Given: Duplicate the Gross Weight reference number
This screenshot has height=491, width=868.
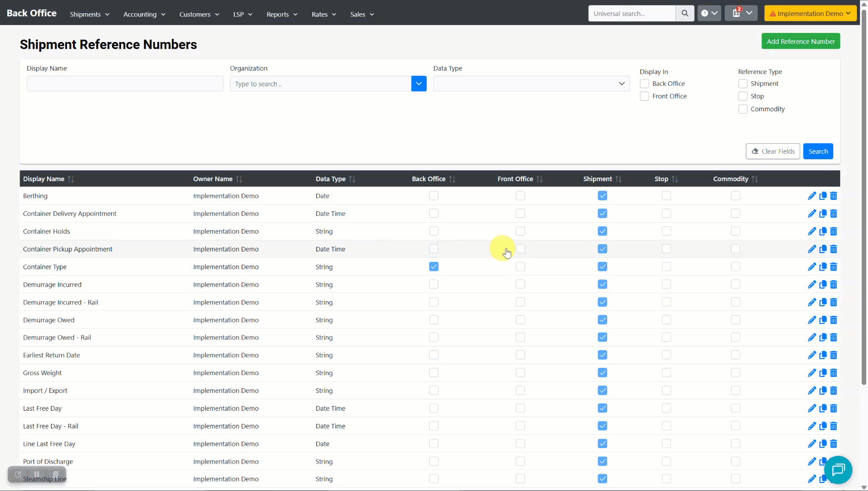Looking at the screenshot, I should (x=822, y=373).
